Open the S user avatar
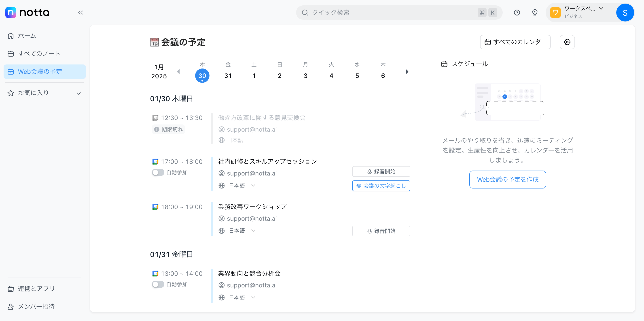The image size is (644, 321). pos(625,13)
